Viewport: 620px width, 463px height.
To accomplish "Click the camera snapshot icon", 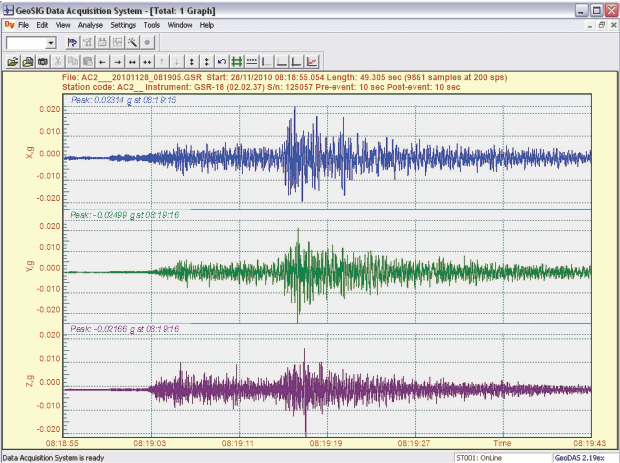I will tap(43, 61).
